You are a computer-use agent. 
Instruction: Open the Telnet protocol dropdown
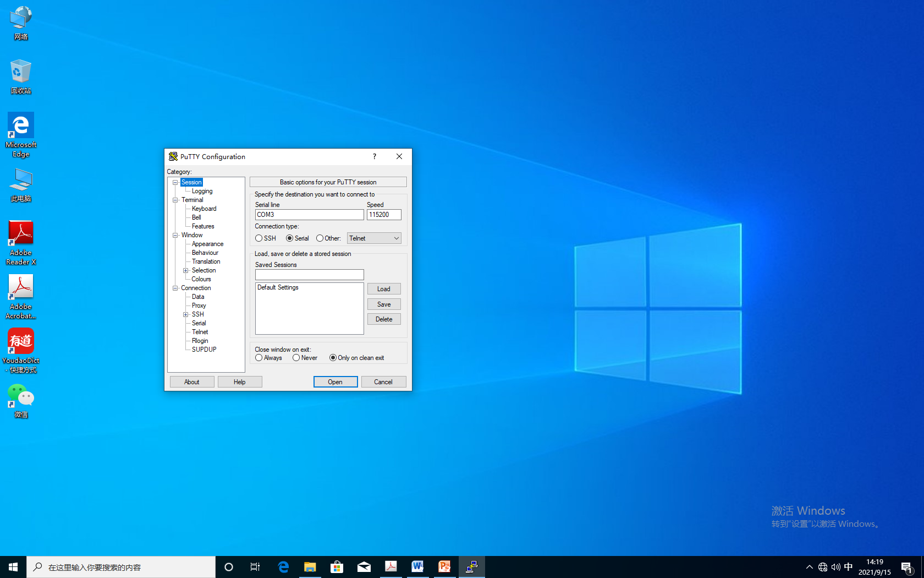374,238
